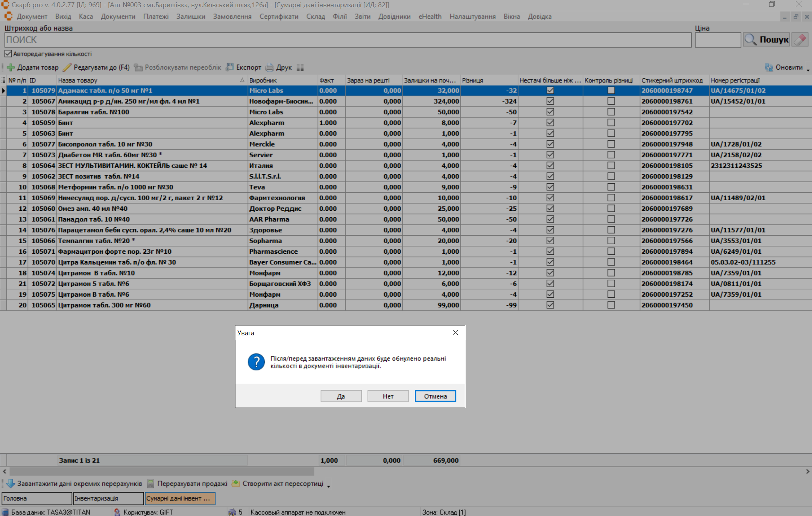Click the eraser icon next to Пошук
The height and width of the screenshot is (516, 812).
pos(800,40)
